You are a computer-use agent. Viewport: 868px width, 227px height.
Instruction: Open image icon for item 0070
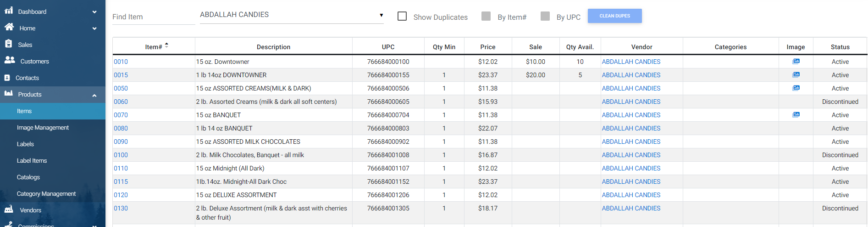[x=796, y=114]
